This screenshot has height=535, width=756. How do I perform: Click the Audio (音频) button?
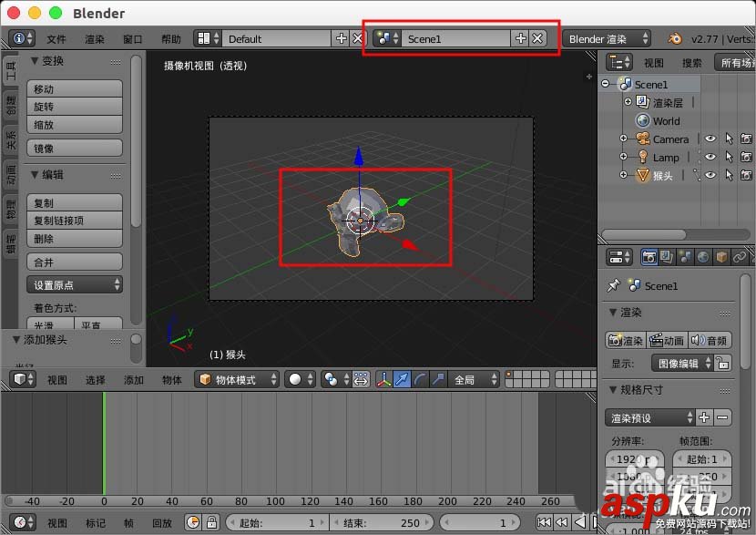(x=710, y=340)
